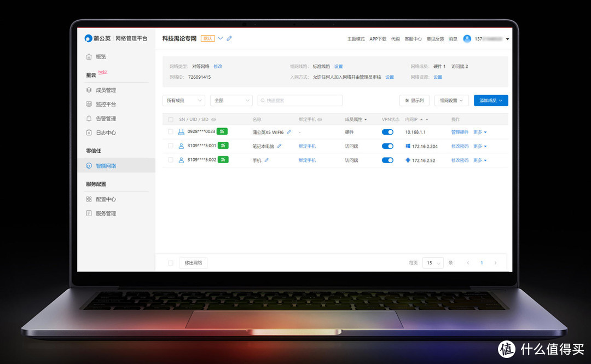The image size is (591, 364).
Task: Click the 显示列 button
Action: click(x=414, y=100)
